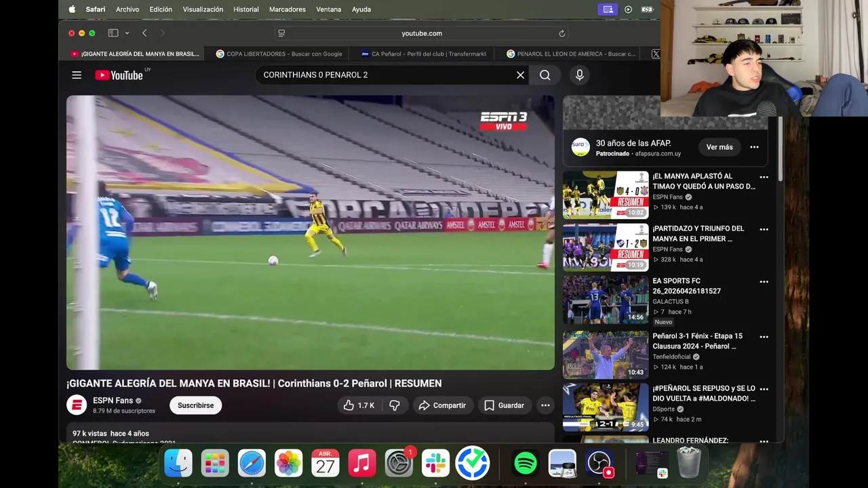The height and width of the screenshot is (488, 868).
Task: Click GALACTUS B channel name
Action: pos(671,302)
